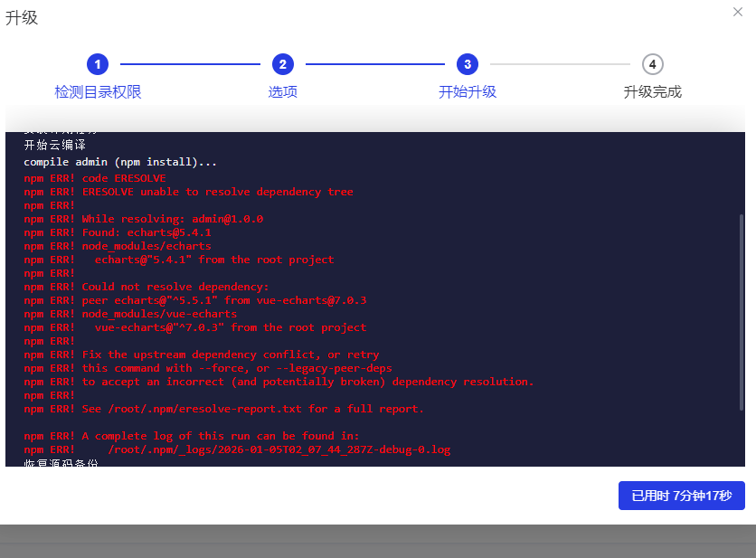This screenshot has width=756, height=558.
Task: Select the 选项 step label
Action: [283, 91]
